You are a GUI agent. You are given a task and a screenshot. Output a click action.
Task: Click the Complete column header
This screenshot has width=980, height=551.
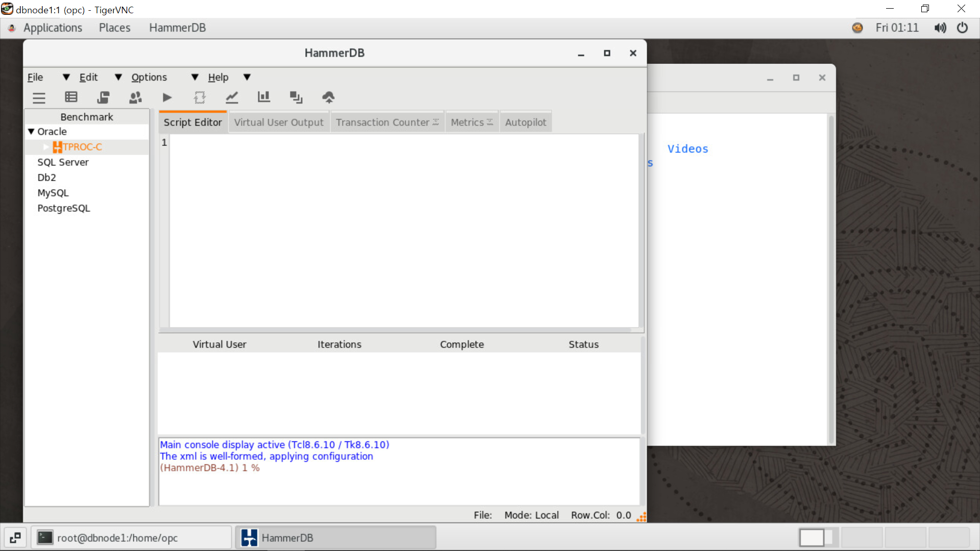[462, 344]
